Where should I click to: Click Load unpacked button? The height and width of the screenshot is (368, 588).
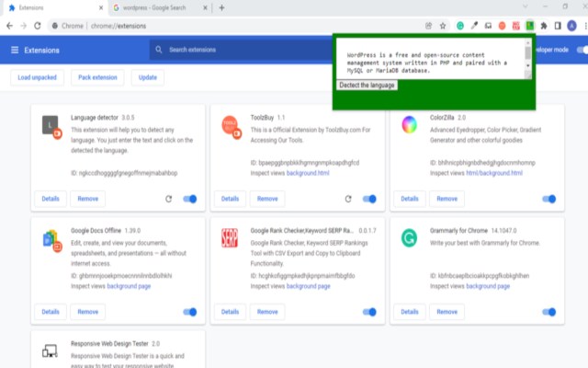pyautogui.click(x=37, y=77)
